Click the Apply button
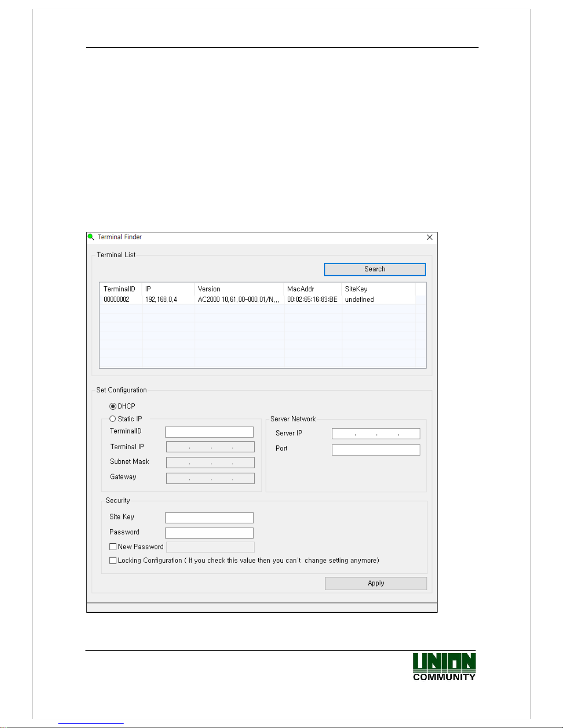The width and height of the screenshot is (563, 728). (375, 583)
